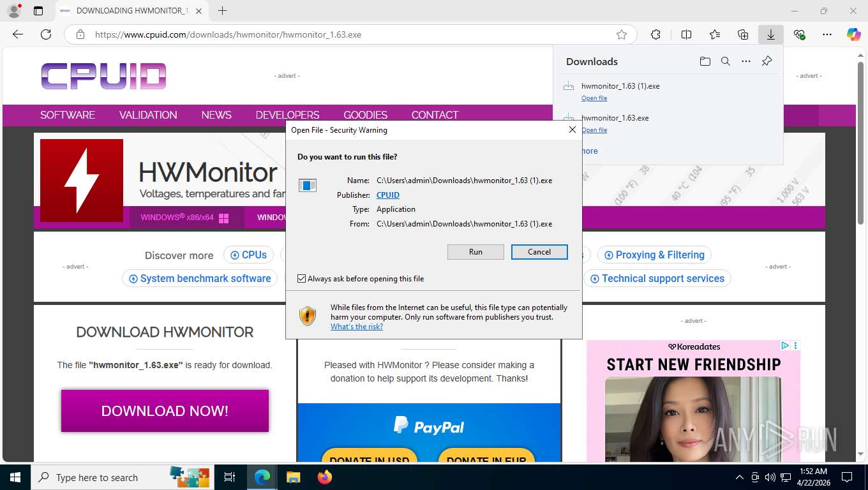Select WINDOWS x86/x64 tab

[186, 218]
